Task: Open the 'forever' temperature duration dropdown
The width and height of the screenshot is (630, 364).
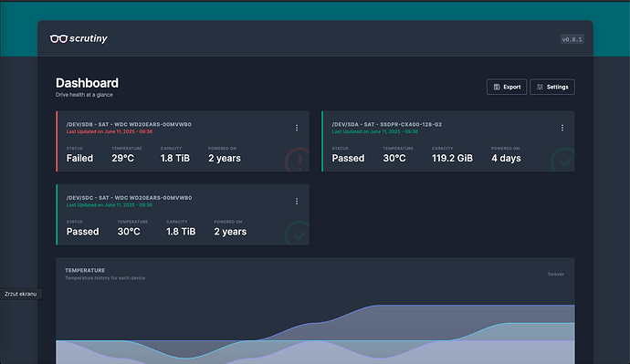Action: 556,274
